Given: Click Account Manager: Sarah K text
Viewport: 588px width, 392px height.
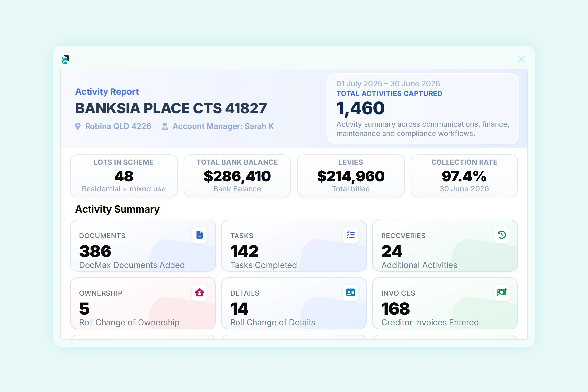Looking at the screenshot, I should coord(223,126).
